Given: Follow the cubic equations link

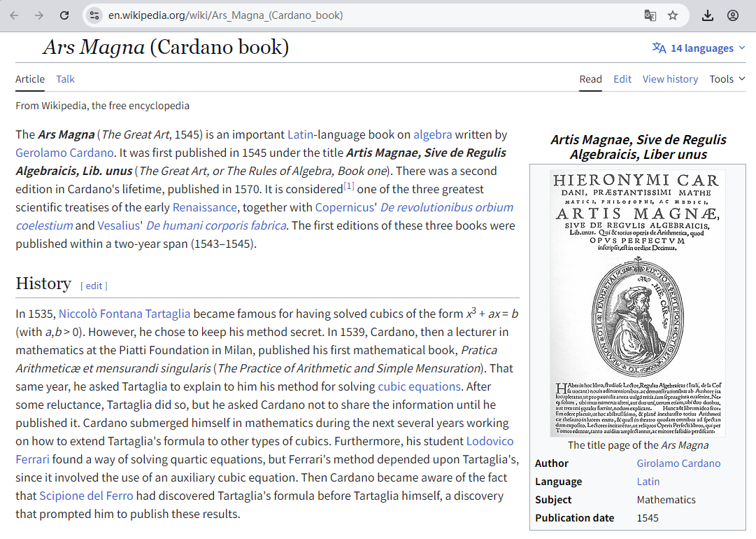Looking at the screenshot, I should (420, 387).
